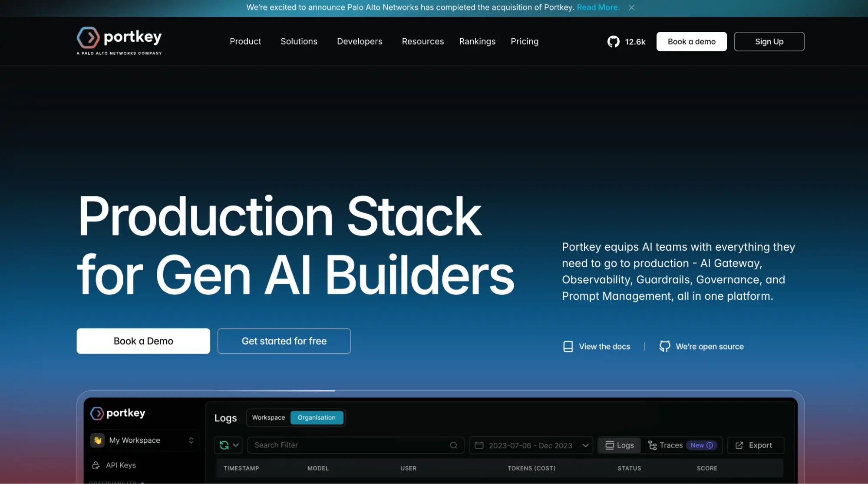Image resolution: width=868 pixels, height=484 pixels.
Task: Click the TOKENS (COST) column header
Action: 531,468
